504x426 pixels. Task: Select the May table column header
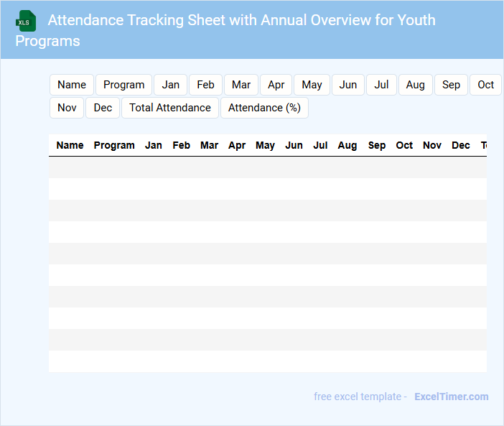[265, 145]
